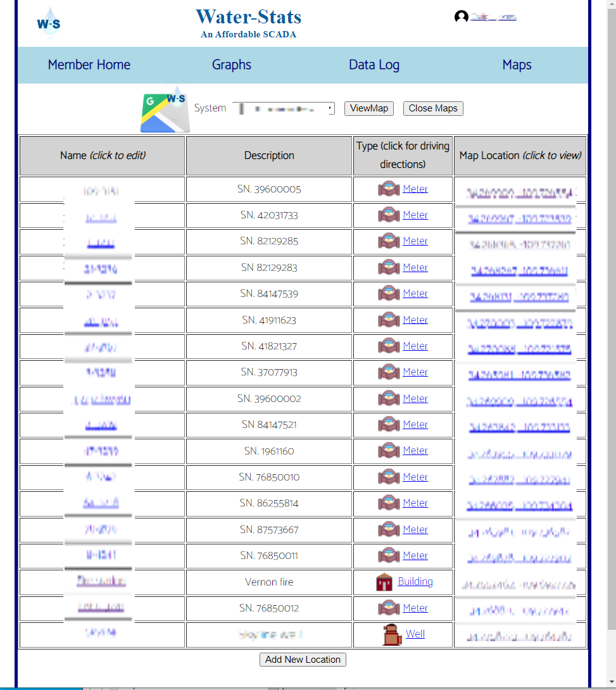
Task: Click the meter icon for SN. 1961160
Action: click(x=389, y=451)
